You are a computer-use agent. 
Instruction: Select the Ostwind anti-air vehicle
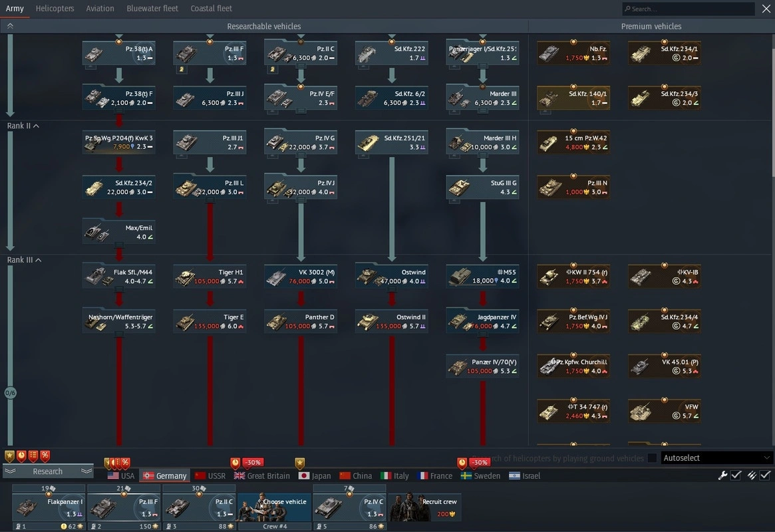391,277
